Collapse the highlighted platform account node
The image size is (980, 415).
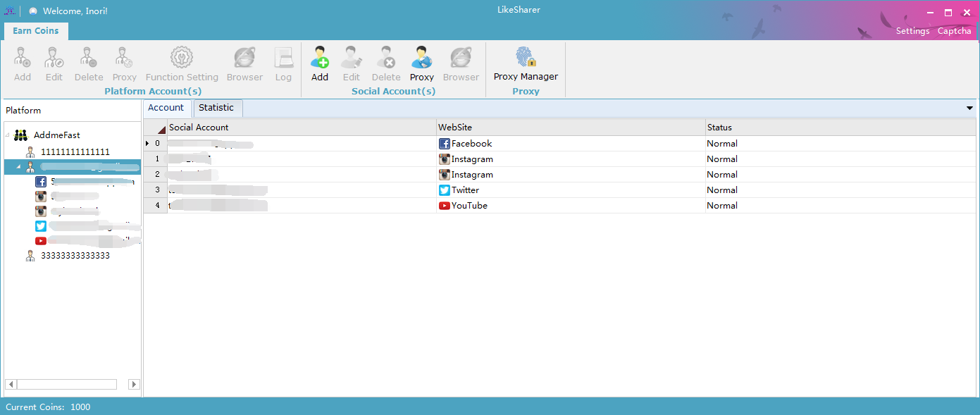click(20, 167)
